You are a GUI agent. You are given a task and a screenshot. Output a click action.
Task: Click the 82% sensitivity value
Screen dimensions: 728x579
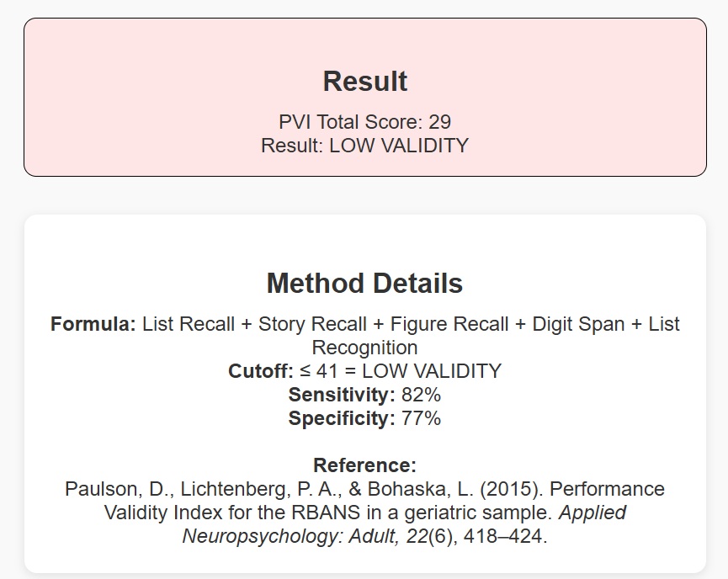422,395
